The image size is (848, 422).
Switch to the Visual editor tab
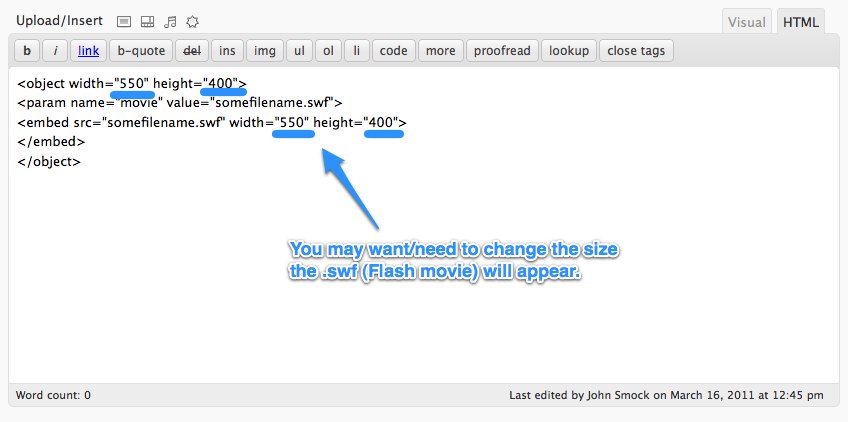[746, 22]
